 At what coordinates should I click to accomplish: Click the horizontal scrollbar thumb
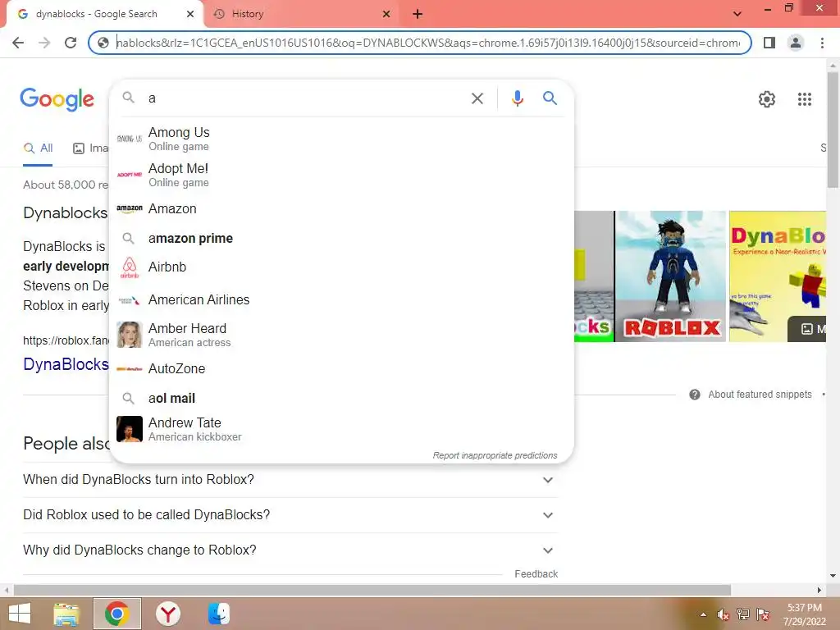tap(372, 591)
